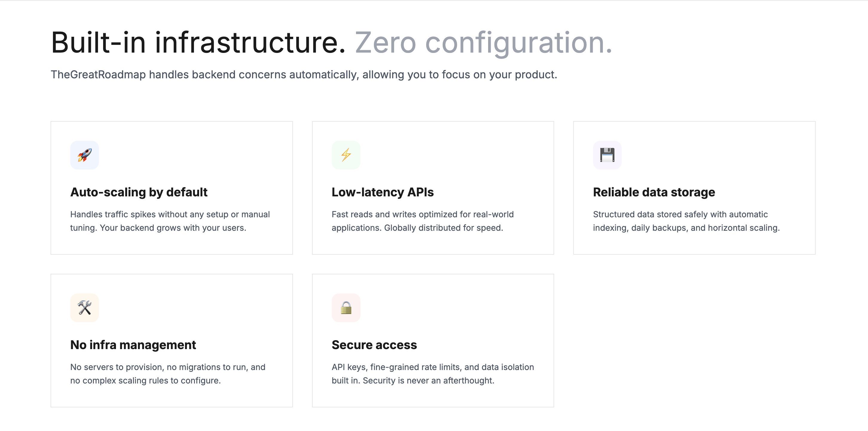
Task: Click the rocket icon
Action: pos(84,155)
